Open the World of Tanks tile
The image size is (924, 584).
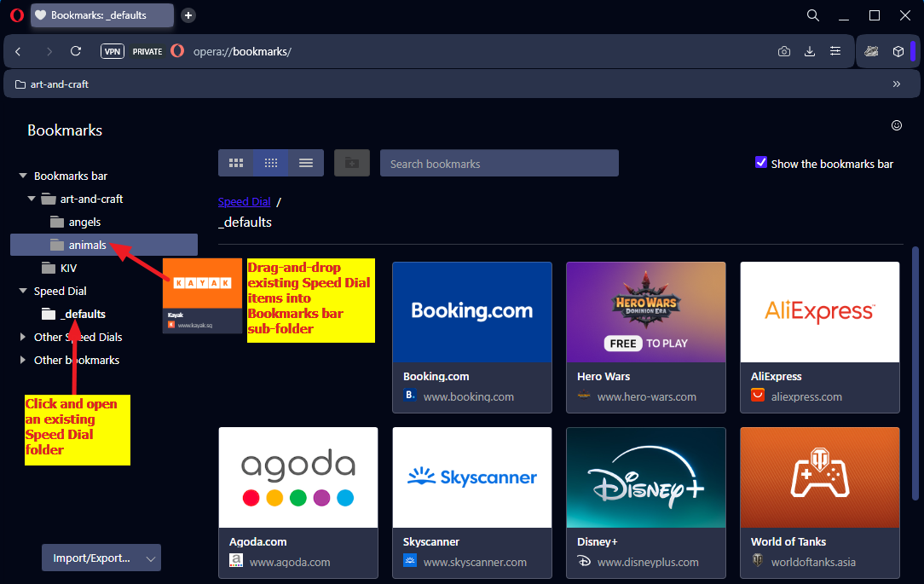click(x=820, y=503)
